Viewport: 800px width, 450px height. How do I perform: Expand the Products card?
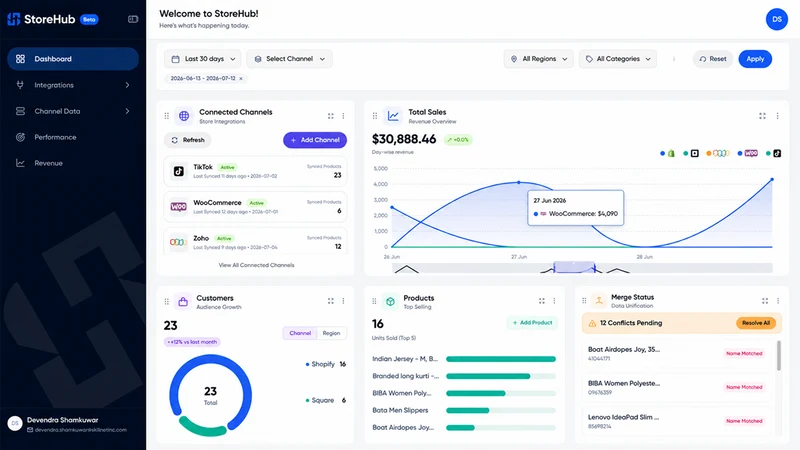coord(542,301)
